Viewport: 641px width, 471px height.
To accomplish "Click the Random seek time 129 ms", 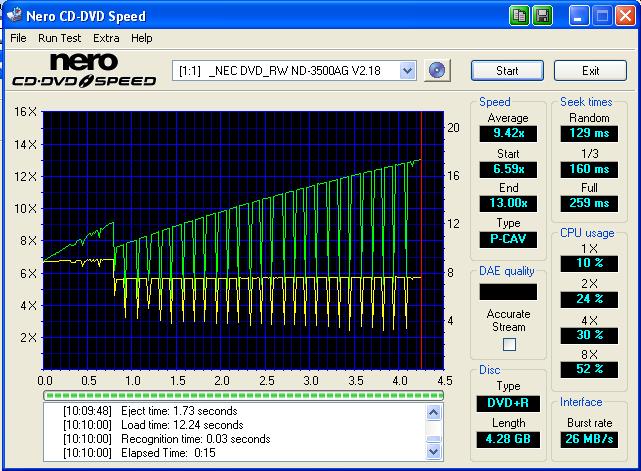I will pyautogui.click(x=589, y=133).
